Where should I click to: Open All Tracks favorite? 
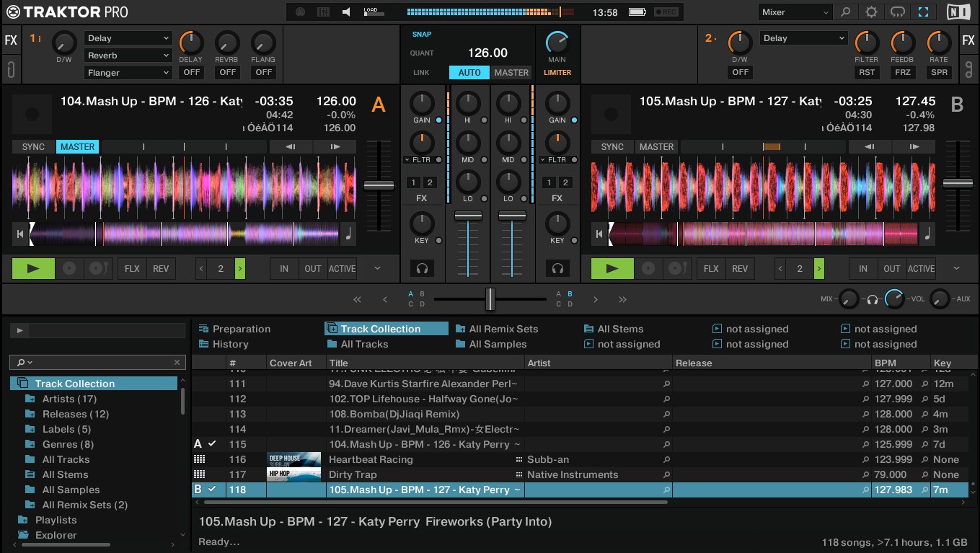[357, 344]
